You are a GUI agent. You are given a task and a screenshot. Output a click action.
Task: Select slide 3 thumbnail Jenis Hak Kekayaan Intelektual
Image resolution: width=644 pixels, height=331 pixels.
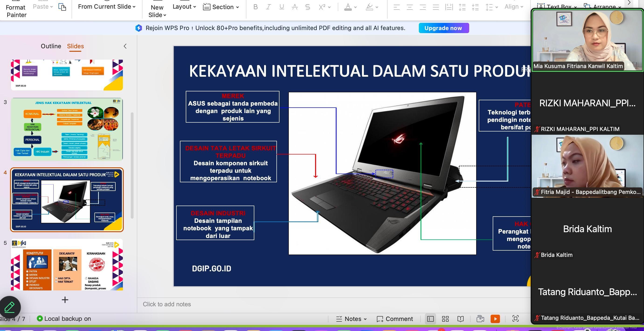coord(67,129)
